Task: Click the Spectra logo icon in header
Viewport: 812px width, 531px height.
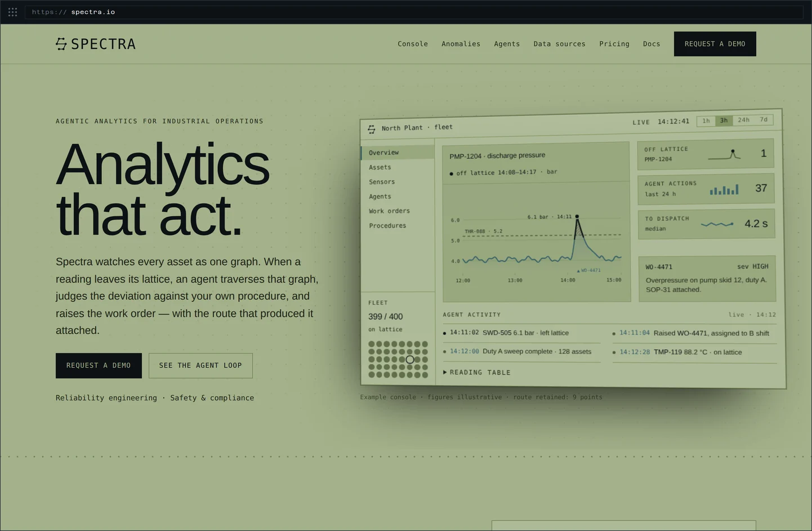Action: pos(61,44)
